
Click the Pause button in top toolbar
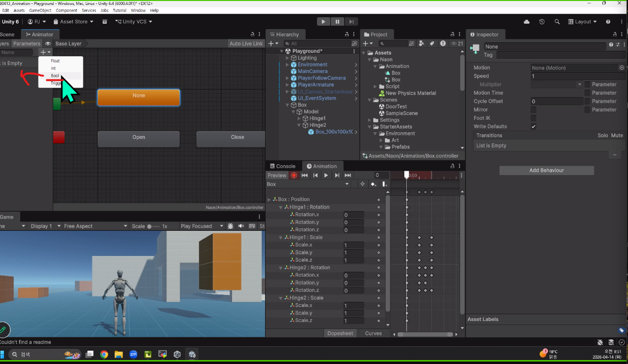tap(337, 21)
